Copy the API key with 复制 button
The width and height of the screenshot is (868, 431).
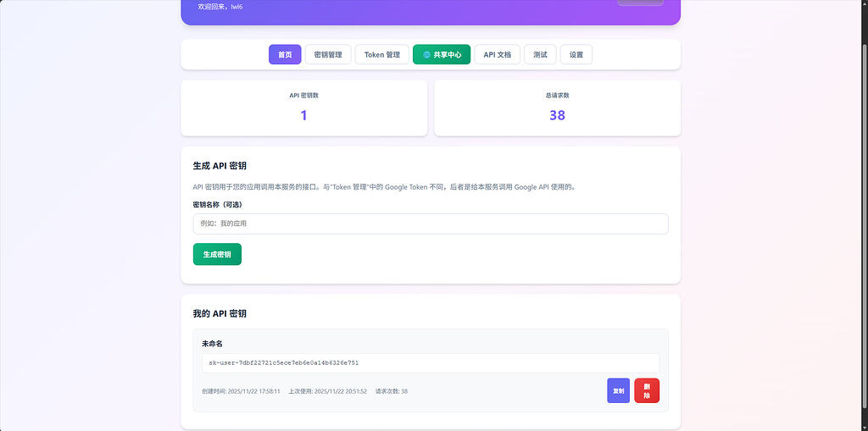pyautogui.click(x=618, y=390)
